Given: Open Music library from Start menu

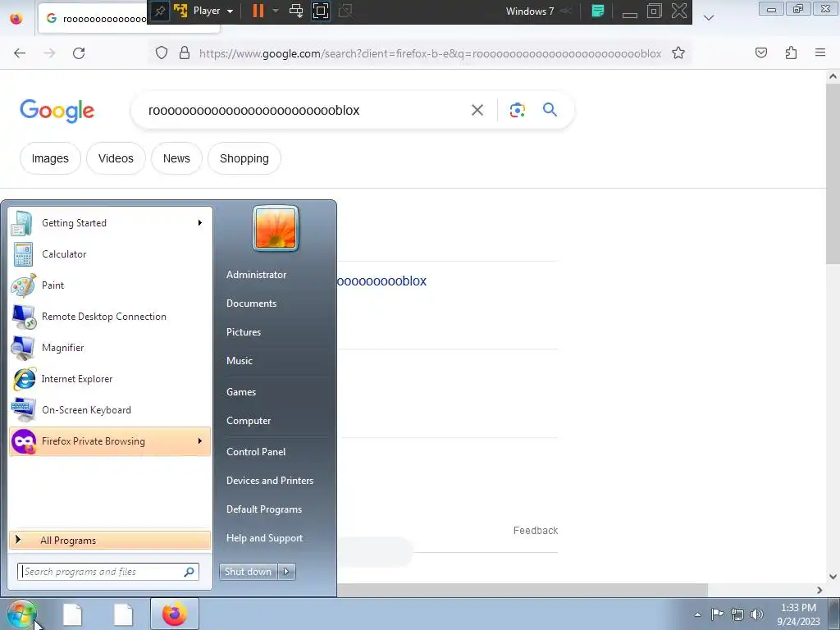Looking at the screenshot, I should coord(239,361).
